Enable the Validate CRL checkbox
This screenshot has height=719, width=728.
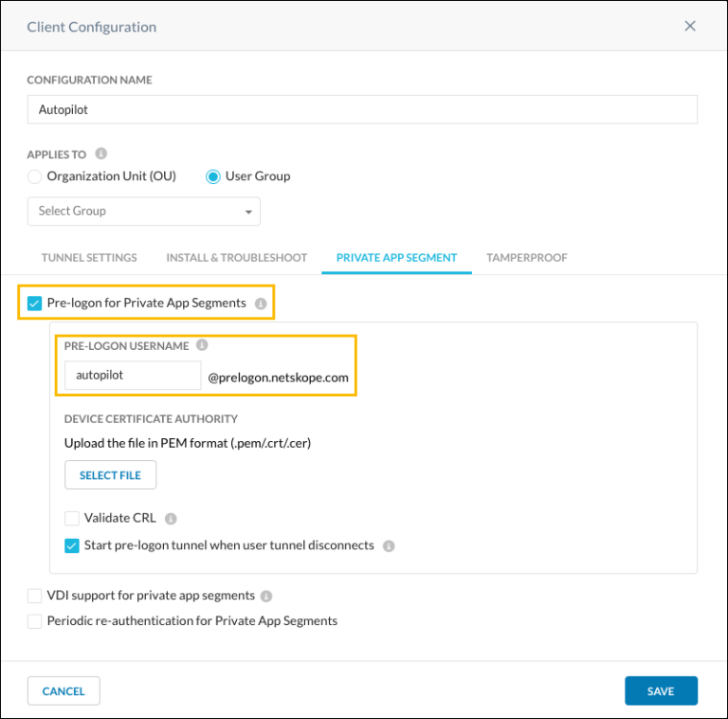(72, 518)
